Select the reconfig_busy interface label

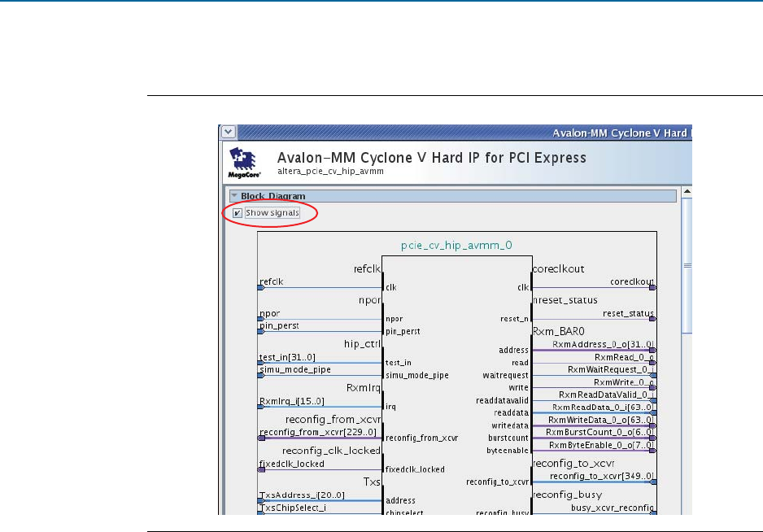(568, 495)
